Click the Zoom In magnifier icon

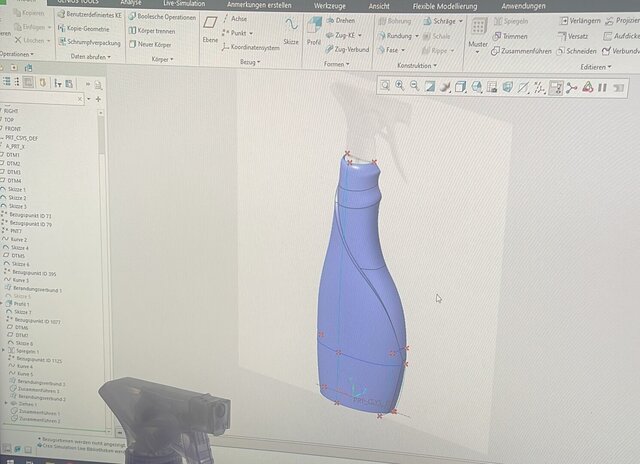(x=400, y=85)
